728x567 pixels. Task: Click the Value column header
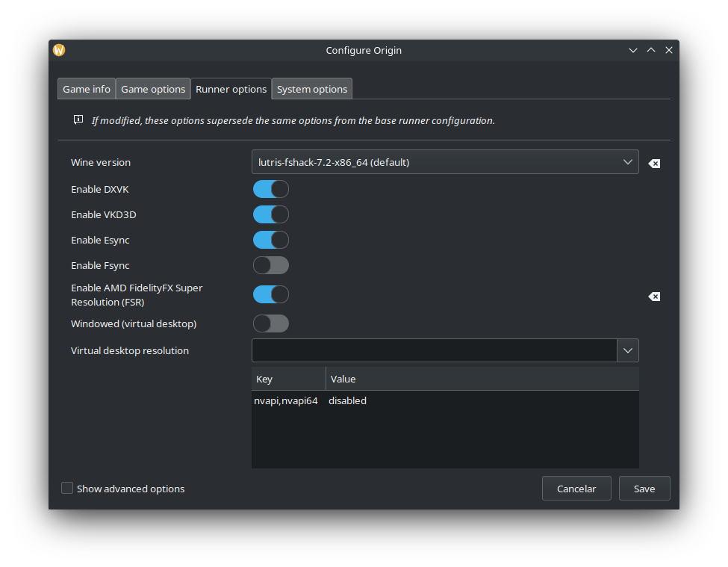[x=482, y=379]
